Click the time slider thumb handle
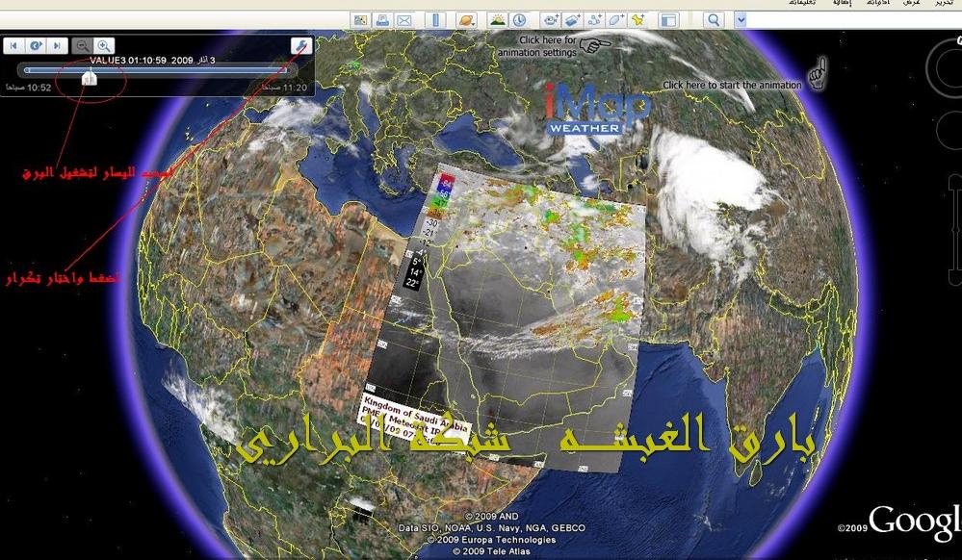The height and width of the screenshot is (560, 962). click(x=90, y=77)
